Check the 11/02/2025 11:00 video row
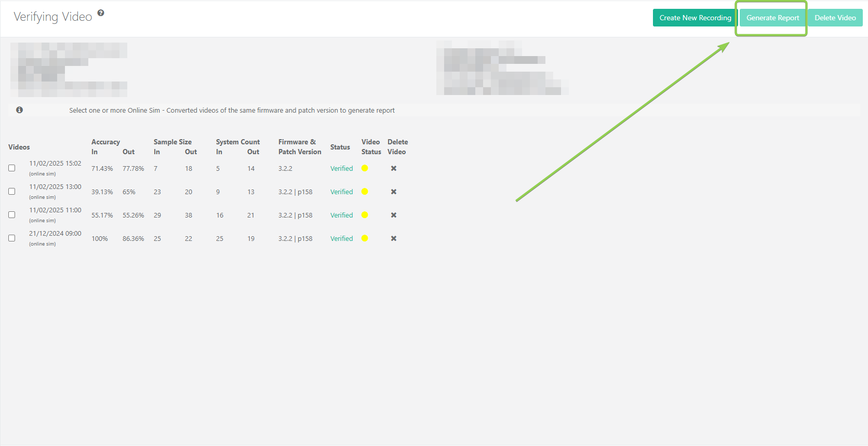The image size is (868, 446). (x=12, y=215)
